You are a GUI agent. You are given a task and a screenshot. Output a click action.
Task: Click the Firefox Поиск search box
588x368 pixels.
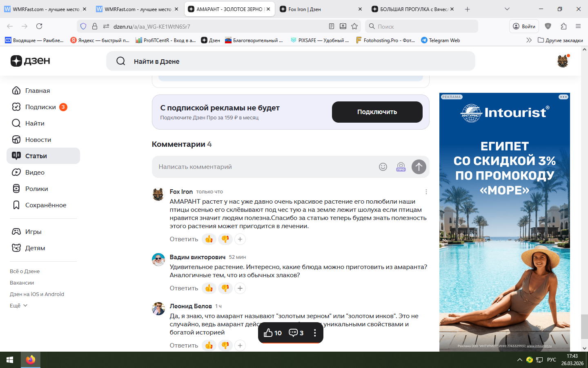point(422,26)
